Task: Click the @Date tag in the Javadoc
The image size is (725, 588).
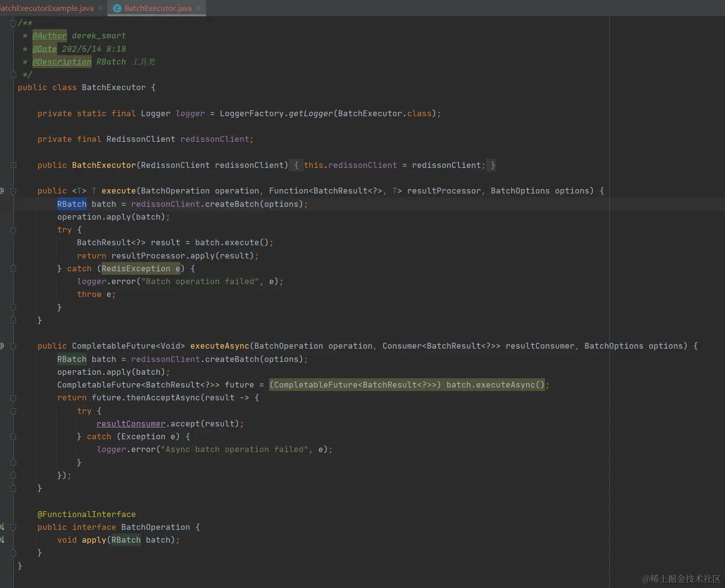Action: click(x=44, y=49)
